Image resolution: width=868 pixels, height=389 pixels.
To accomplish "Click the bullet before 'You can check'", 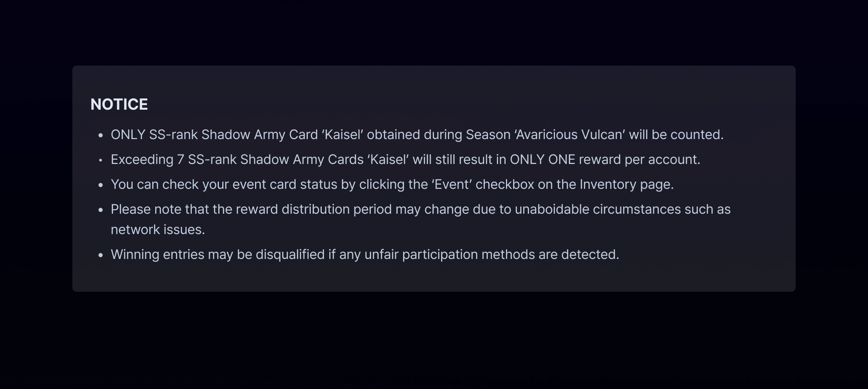I will tap(101, 185).
